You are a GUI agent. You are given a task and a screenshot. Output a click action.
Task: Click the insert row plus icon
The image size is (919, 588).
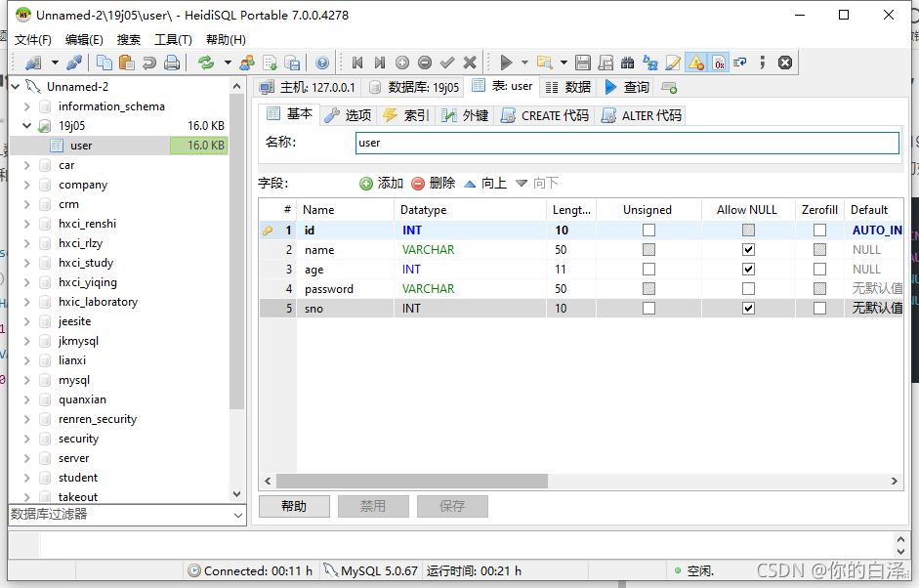pyautogui.click(x=402, y=63)
